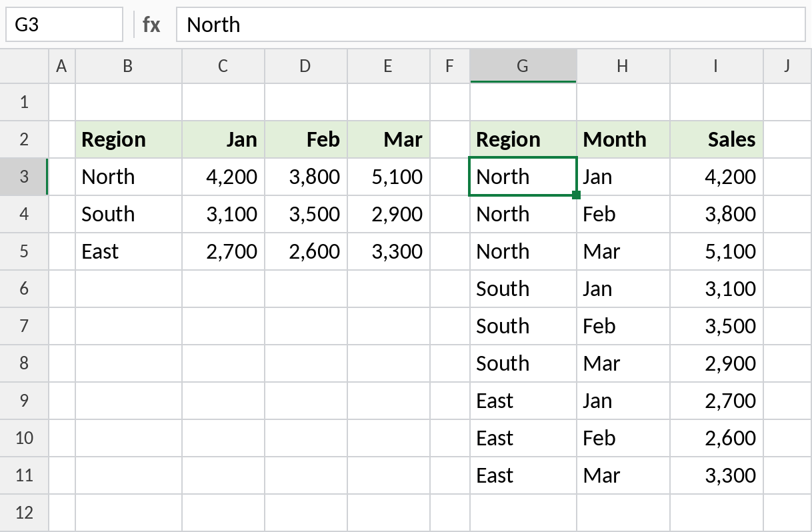Click the Name Box showing G3

tap(65, 25)
